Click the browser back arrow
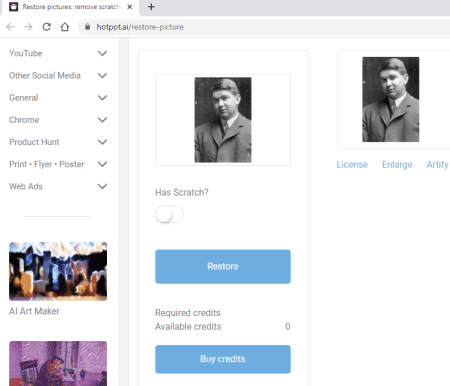 10,27
